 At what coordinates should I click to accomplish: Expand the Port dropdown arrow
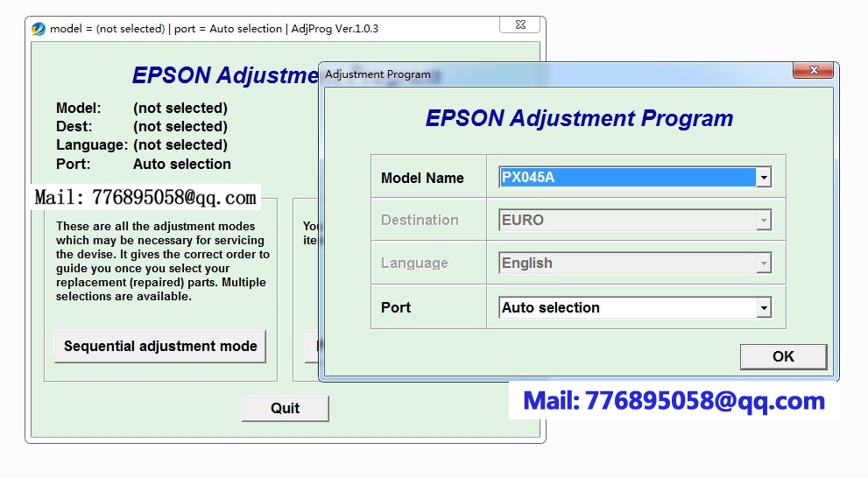[x=764, y=308]
